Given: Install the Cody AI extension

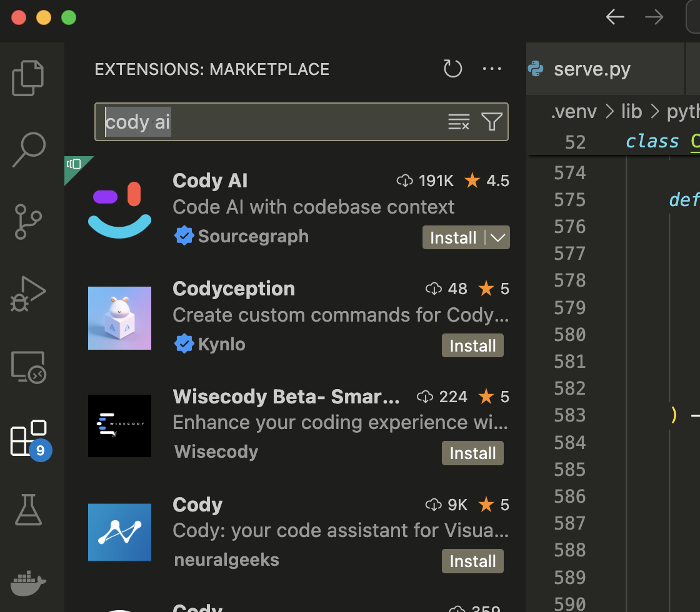Looking at the screenshot, I should pyautogui.click(x=453, y=238).
